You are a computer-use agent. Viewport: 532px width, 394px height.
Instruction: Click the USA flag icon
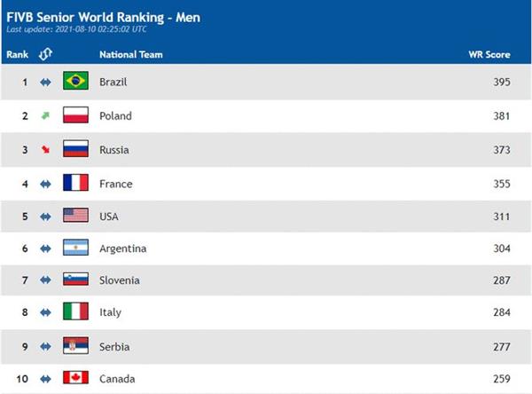(x=75, y=216)
